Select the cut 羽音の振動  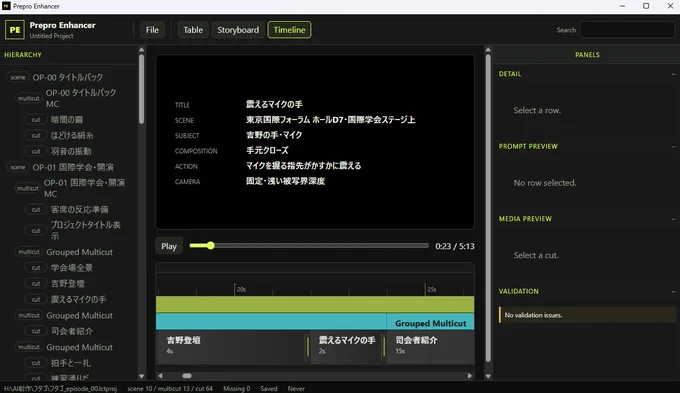coord(71,151)
